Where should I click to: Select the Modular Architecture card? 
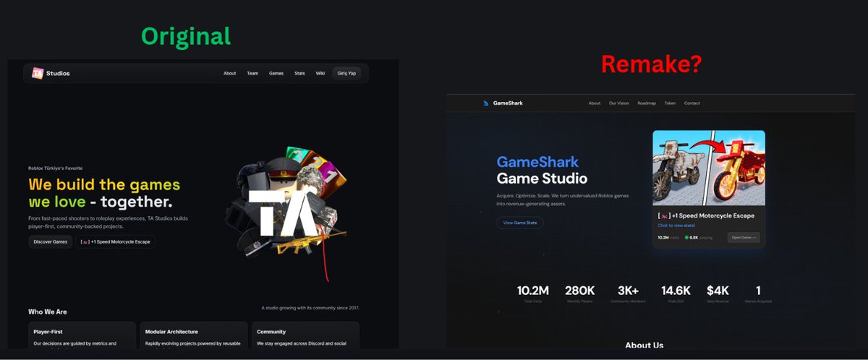pyautogui.click(x=194, y=336)
